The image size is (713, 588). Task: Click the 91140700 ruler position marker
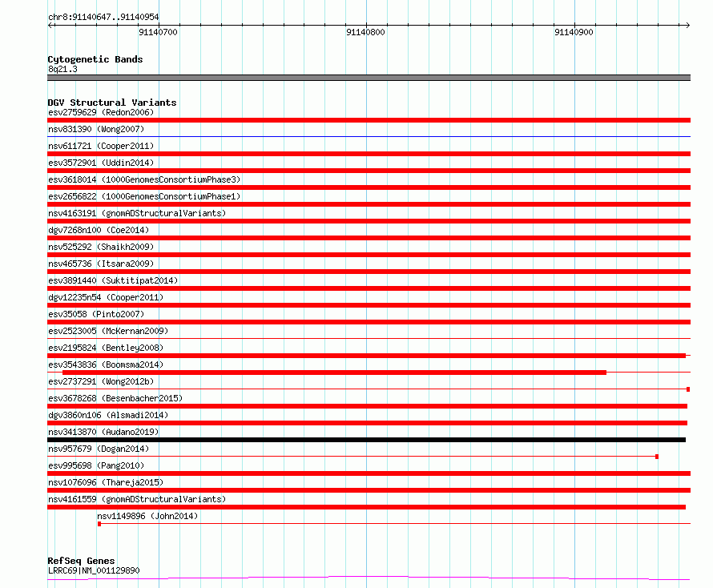point(159,32)
